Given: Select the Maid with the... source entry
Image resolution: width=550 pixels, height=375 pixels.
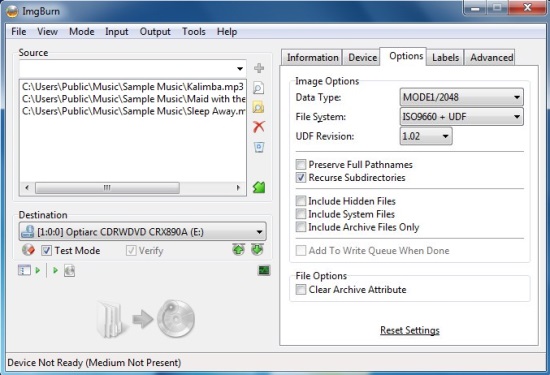Looking at the screenshot, I should tap(133, 99).
